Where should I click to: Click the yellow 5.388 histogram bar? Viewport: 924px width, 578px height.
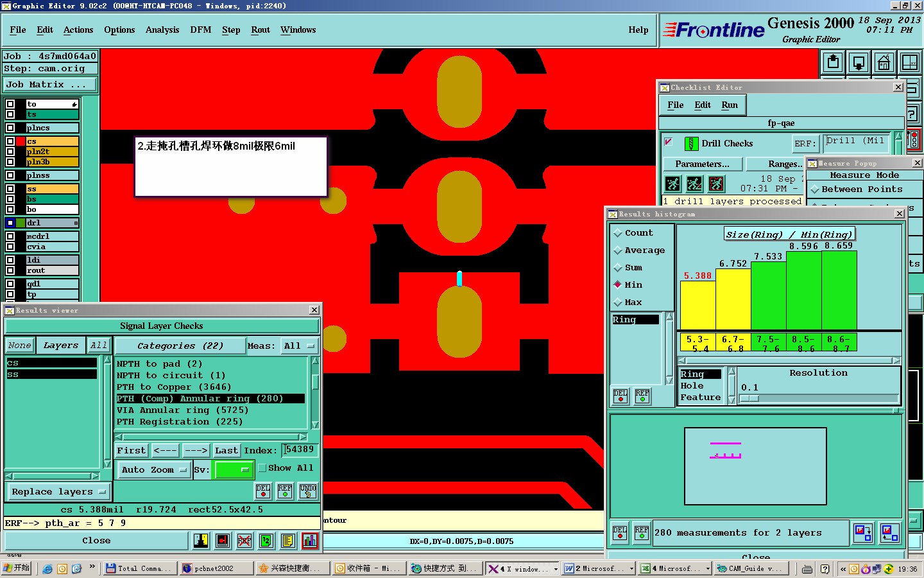point(697,306)
